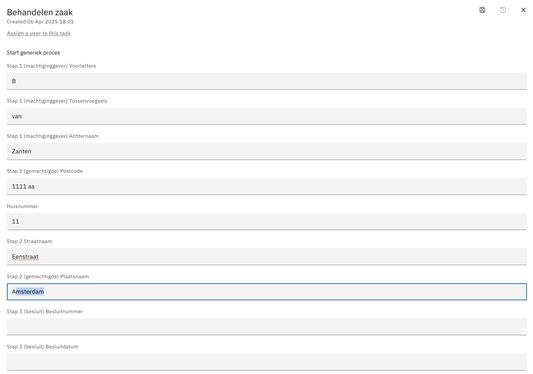
Task: Edit the Achternaam field containing Zanten
Action: (267, 151)
